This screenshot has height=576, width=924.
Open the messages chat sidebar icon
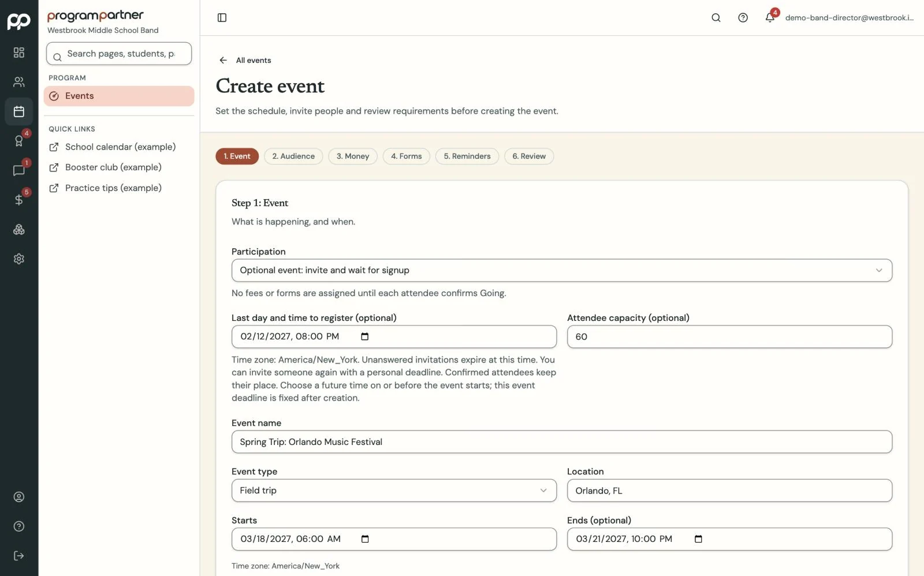click(x=19, y=170)
